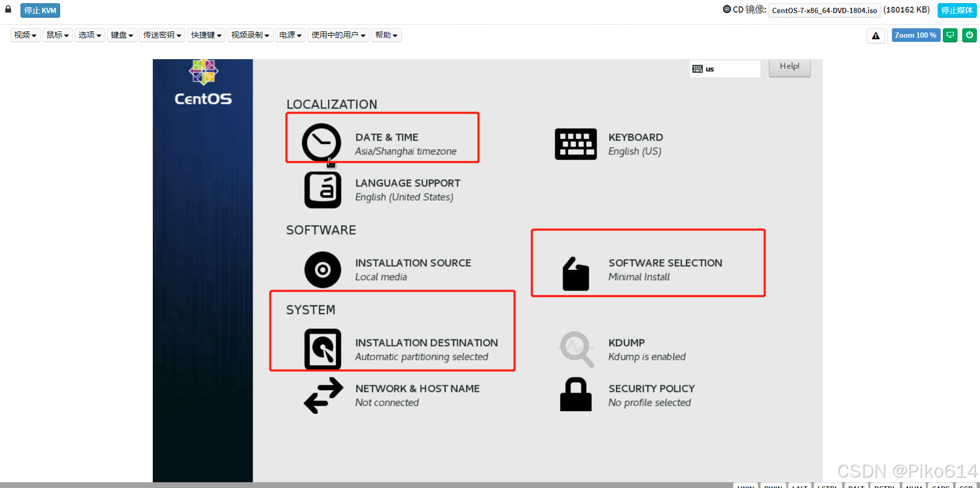980x488 pixels.
Task: Expand the 选项 options dropdown
Action: tap(89, 35)
